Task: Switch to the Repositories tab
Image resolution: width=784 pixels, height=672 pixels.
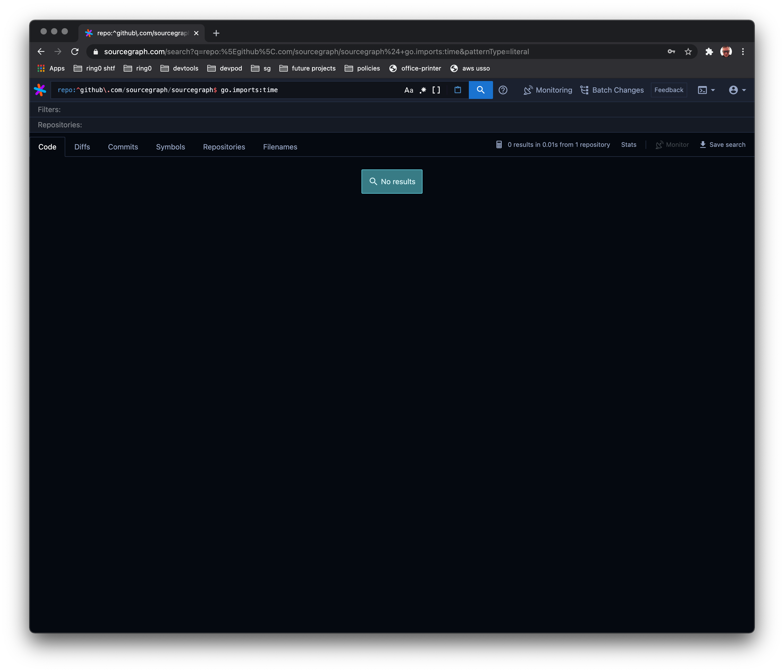Action: click(x=224, y=147)
